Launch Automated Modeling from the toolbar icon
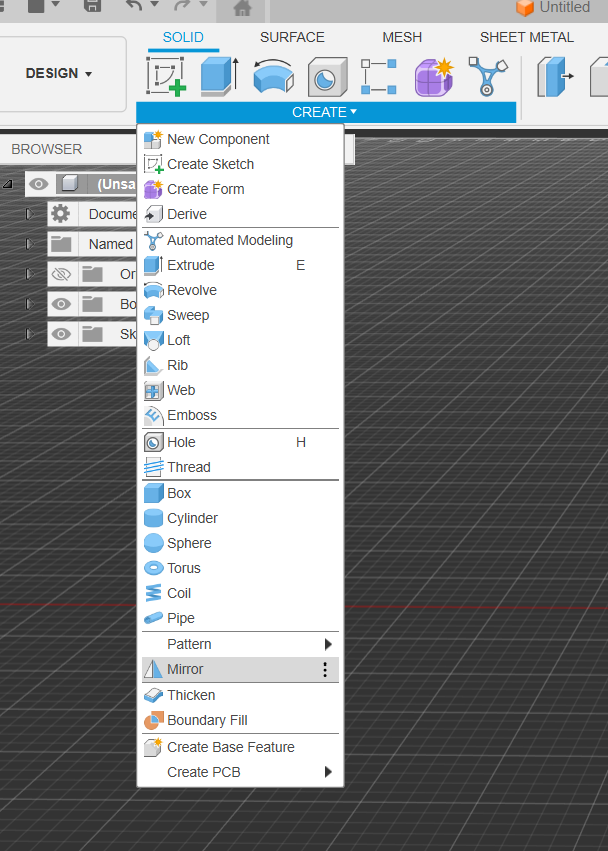This screenshot has height=851, width=608. point(488,77)
